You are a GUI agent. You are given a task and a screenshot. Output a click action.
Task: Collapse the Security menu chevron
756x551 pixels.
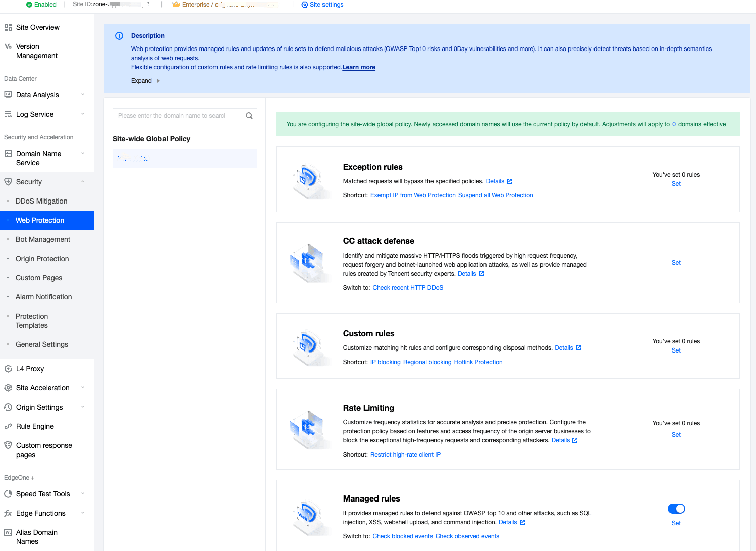click(x=83, y=181)
